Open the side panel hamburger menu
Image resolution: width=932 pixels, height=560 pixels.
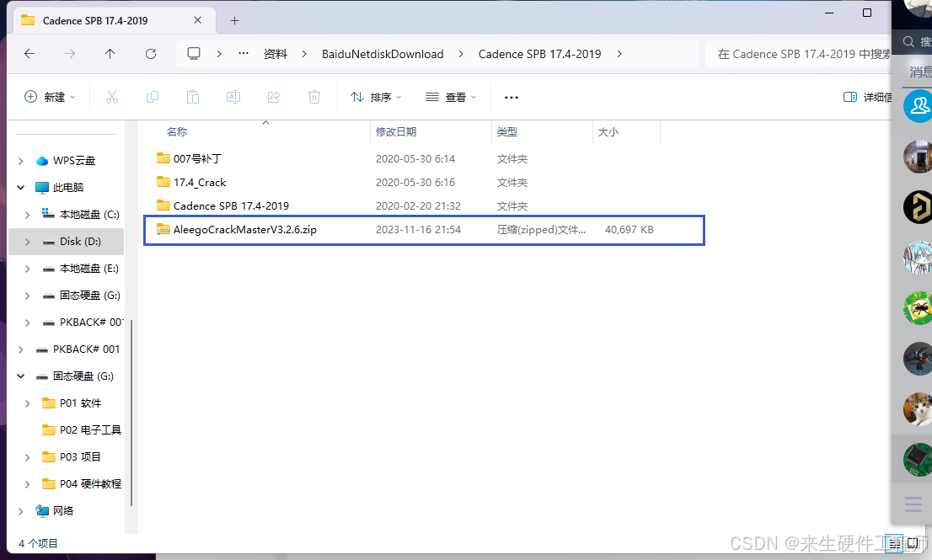click(x=913, y=504)
